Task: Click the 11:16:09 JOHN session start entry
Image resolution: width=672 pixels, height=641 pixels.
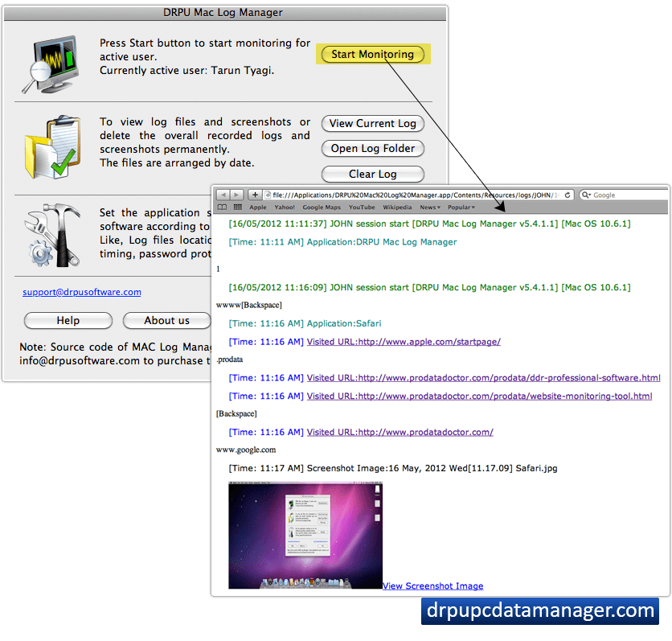Action: [429, 288]
